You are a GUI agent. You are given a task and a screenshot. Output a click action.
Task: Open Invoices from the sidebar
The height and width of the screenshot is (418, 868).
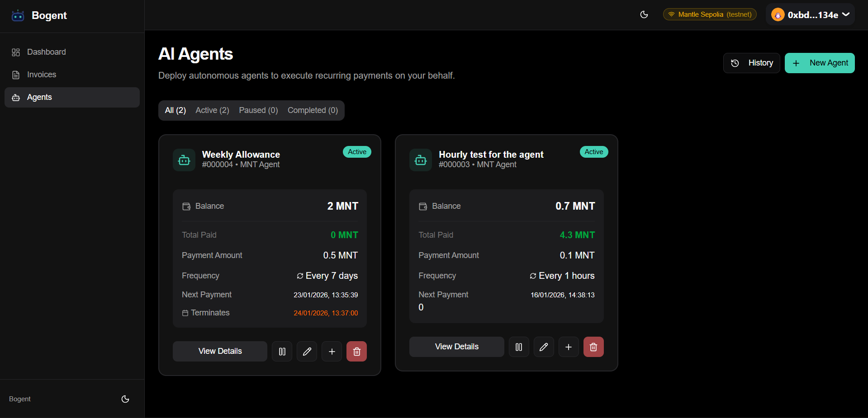point(42,75)
